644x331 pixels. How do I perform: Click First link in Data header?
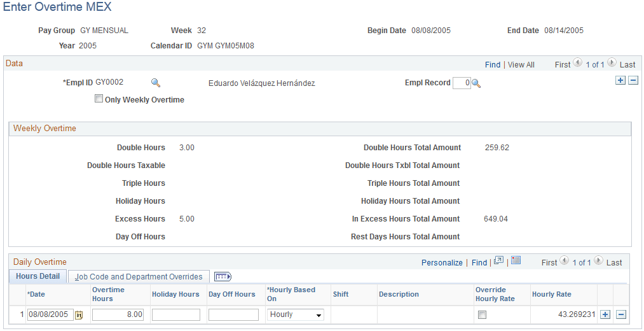click(562, 64)
